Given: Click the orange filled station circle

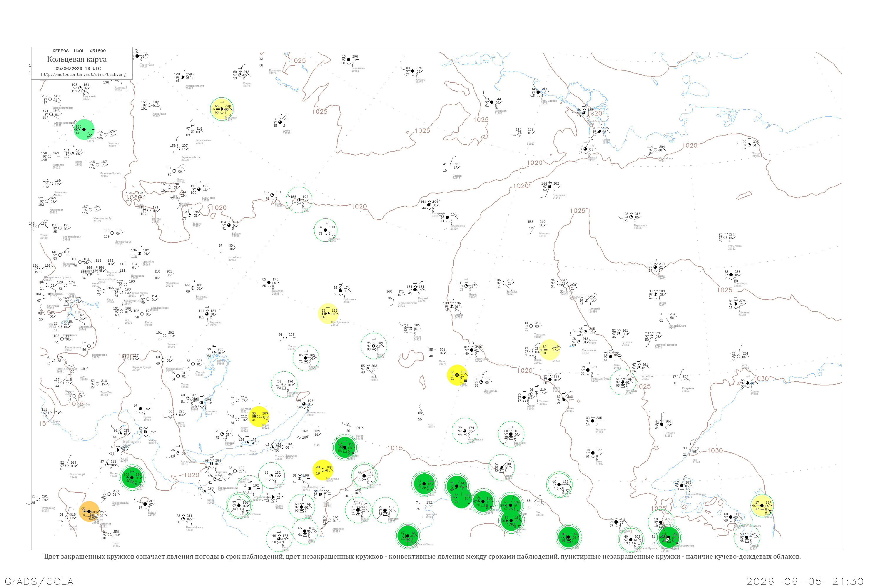Looking at the screenshot, I should 89,512.
